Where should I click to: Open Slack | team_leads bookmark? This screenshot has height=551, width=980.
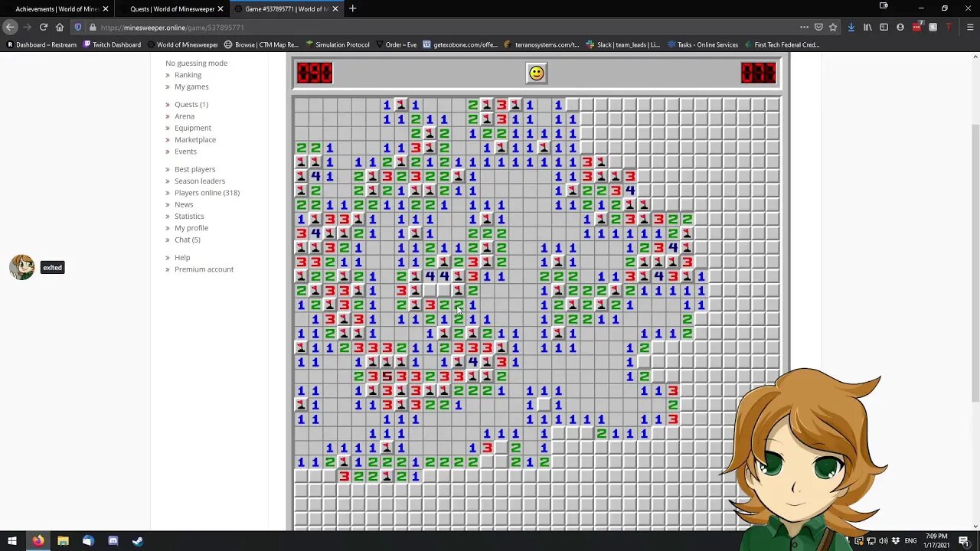[622, 44]
